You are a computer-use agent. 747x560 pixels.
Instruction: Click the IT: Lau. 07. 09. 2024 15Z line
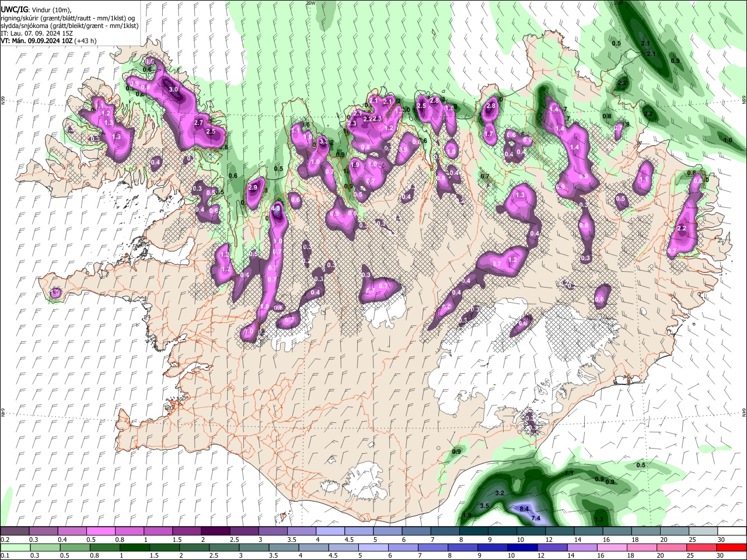pyautogui.click(x=37, y=33)
